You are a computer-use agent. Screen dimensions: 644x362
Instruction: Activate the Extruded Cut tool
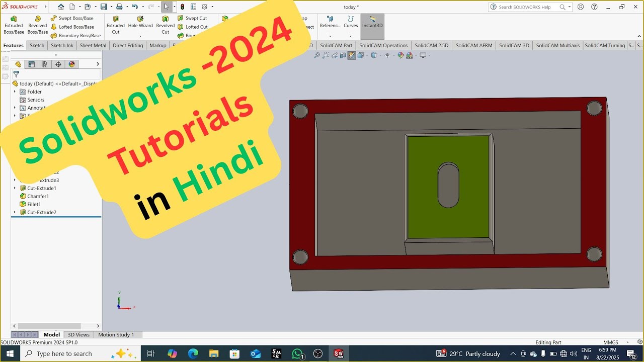[x=116, y=25]
